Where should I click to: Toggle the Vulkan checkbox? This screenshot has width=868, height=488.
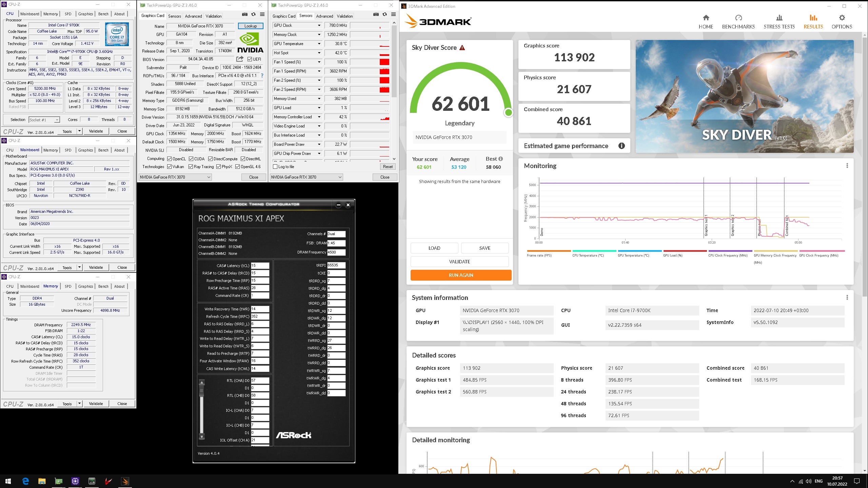(x=170, y=166)
